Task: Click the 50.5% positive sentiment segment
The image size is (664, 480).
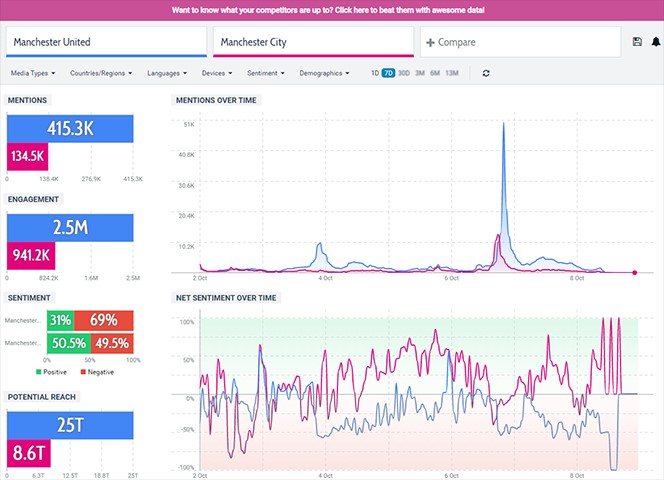Action: [69, 343]
